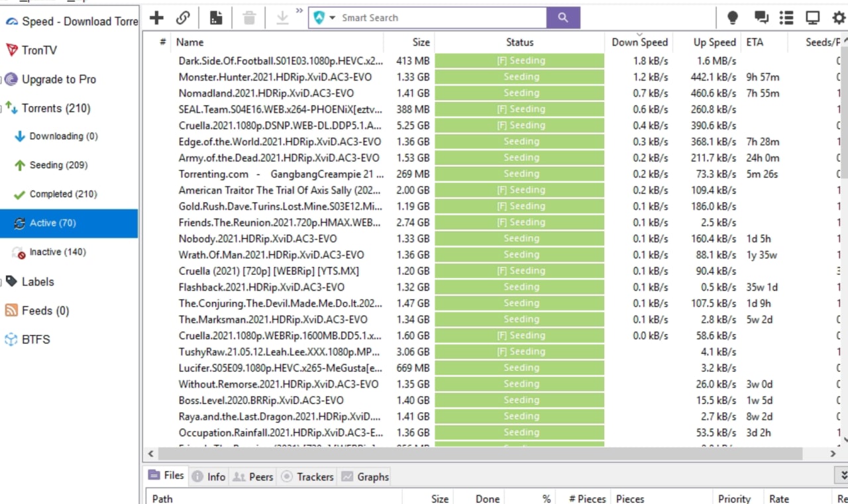Viewport: 848px width, 504px height.
Task: Click Seeding status bar of Without.Remorse.2021
Action: tap(520, 384)
